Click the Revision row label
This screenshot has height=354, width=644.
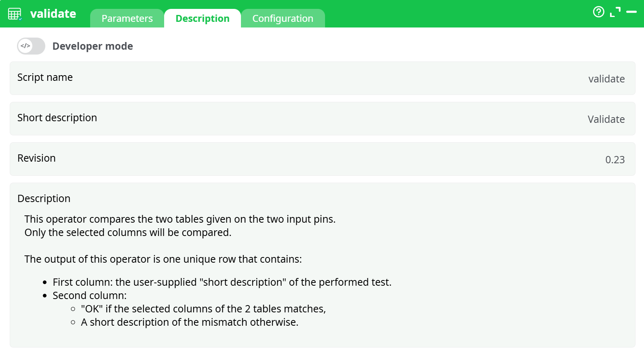(x=36, y=158)
